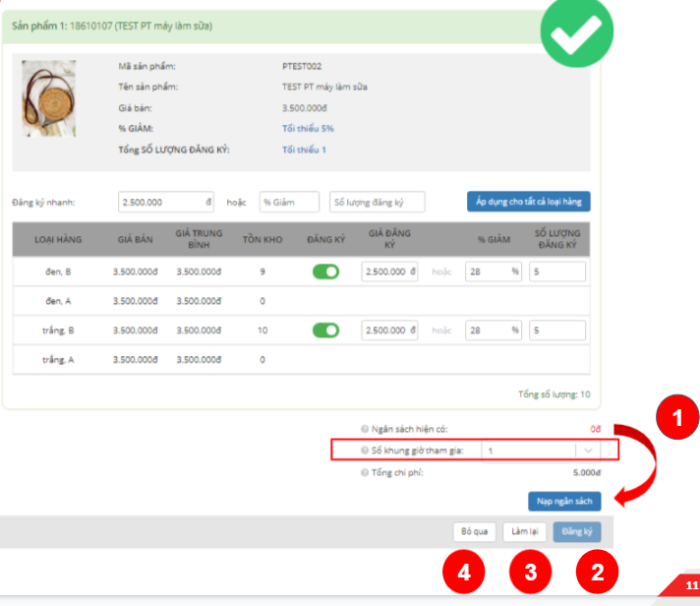The image size is (700, 606).
Task: Click the Nạp ngân sách button
Action: point(563,501)
